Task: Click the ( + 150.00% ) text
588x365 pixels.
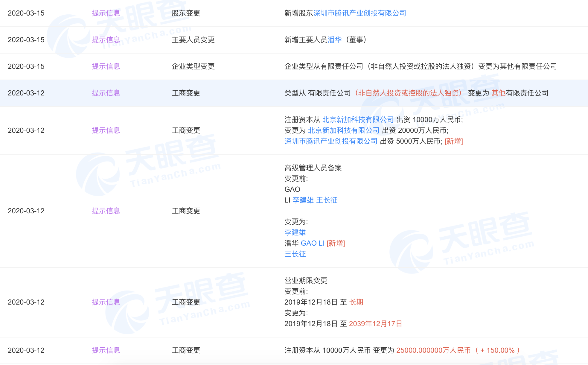Action: tap(497, 350)
